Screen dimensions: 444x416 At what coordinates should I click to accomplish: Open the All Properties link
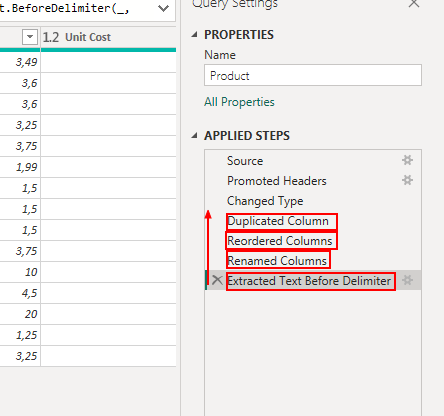(x=239, y=102)
